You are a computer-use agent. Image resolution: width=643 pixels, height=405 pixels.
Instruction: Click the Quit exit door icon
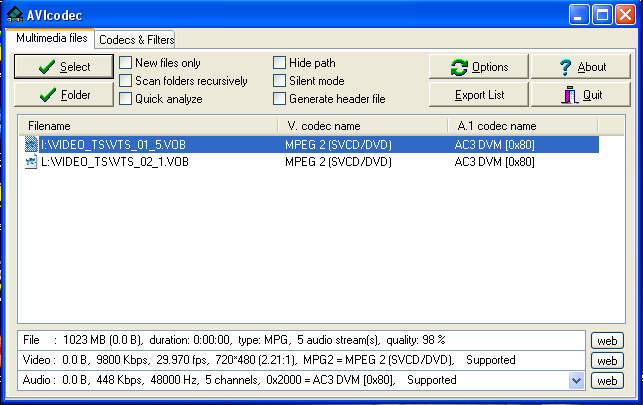570,95
